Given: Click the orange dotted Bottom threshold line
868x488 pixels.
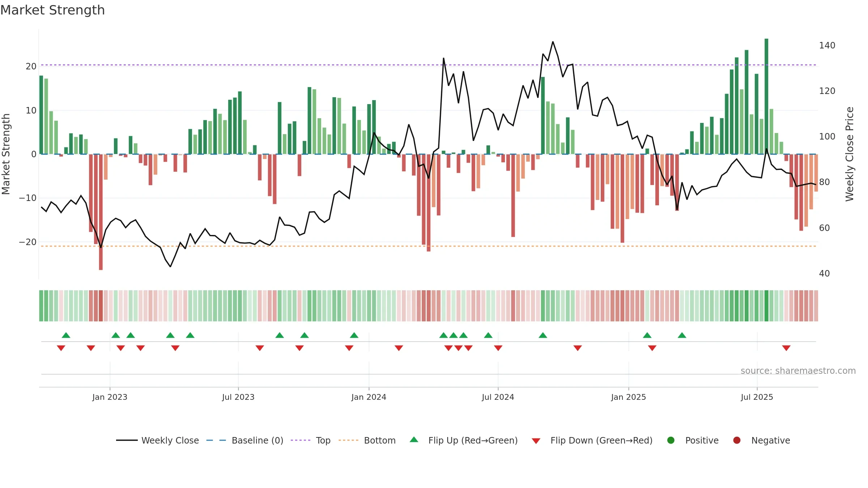Looking at the screenshot, I should click(x=429, y=246).
